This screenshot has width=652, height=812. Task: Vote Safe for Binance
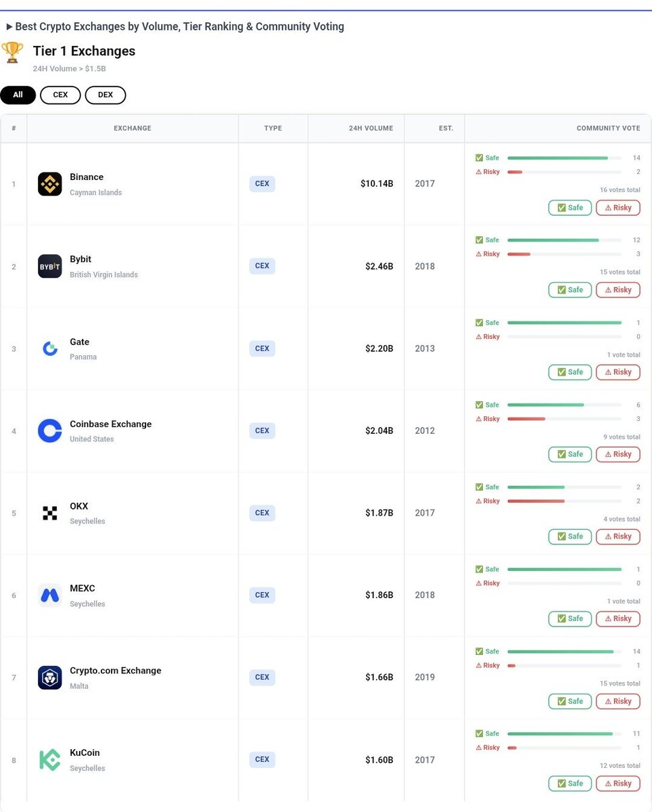pos(570,208)
